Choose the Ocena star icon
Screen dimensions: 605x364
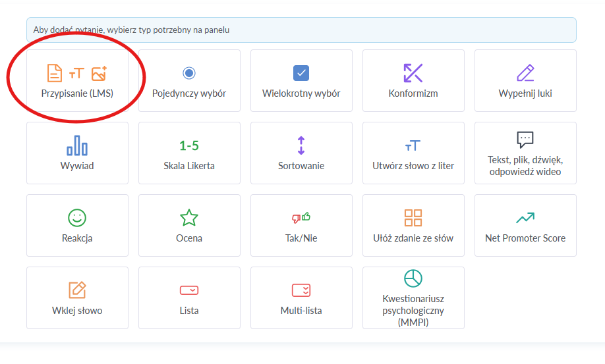tap(189, 218)
